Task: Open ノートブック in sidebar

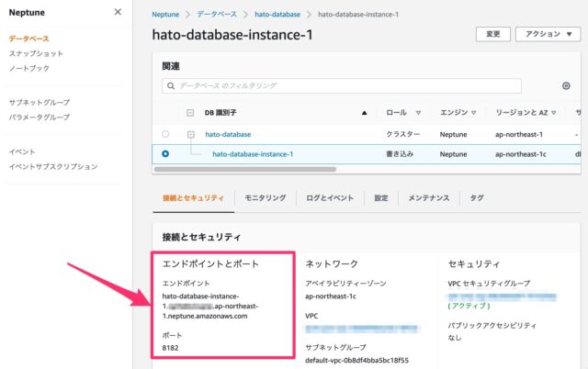Action: point(29,68)
